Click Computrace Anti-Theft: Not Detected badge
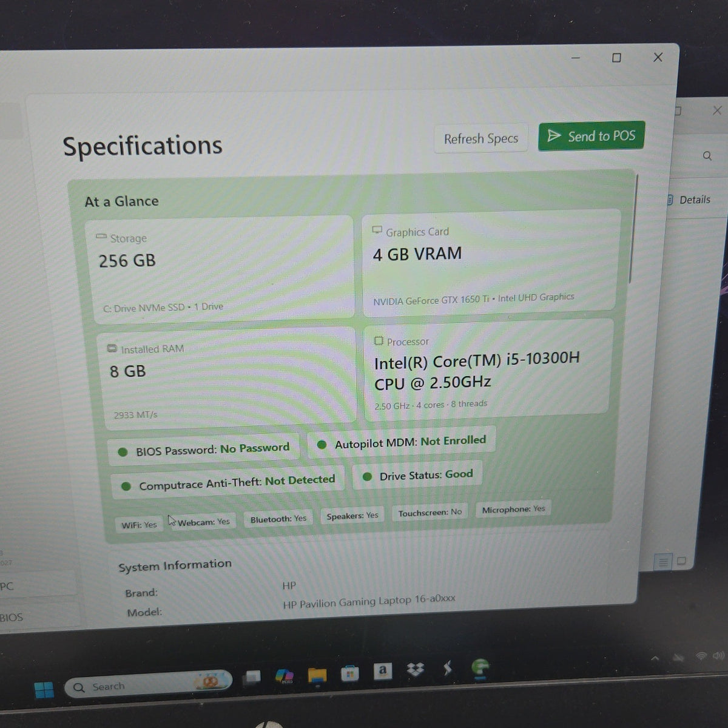 tap(228, 483)
